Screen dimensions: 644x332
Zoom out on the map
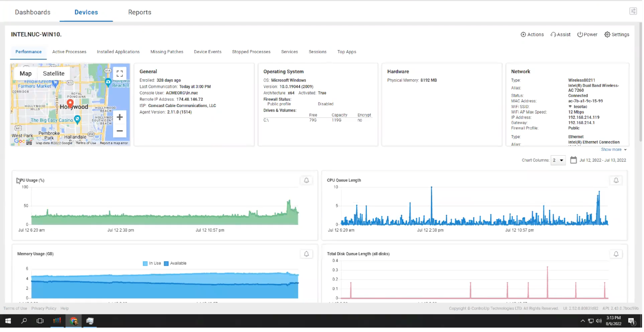coord(120,131)
